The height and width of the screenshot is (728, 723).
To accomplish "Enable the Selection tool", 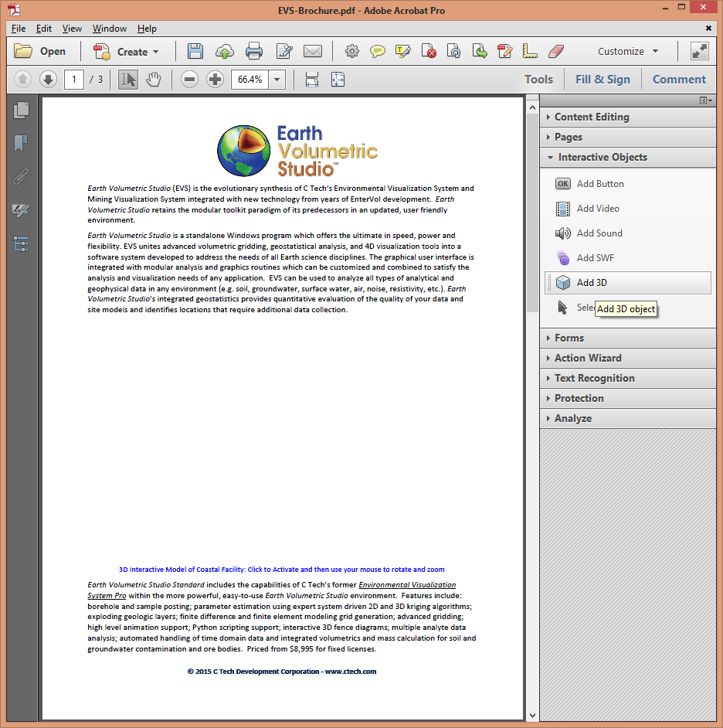I will (x=128, y=79).
